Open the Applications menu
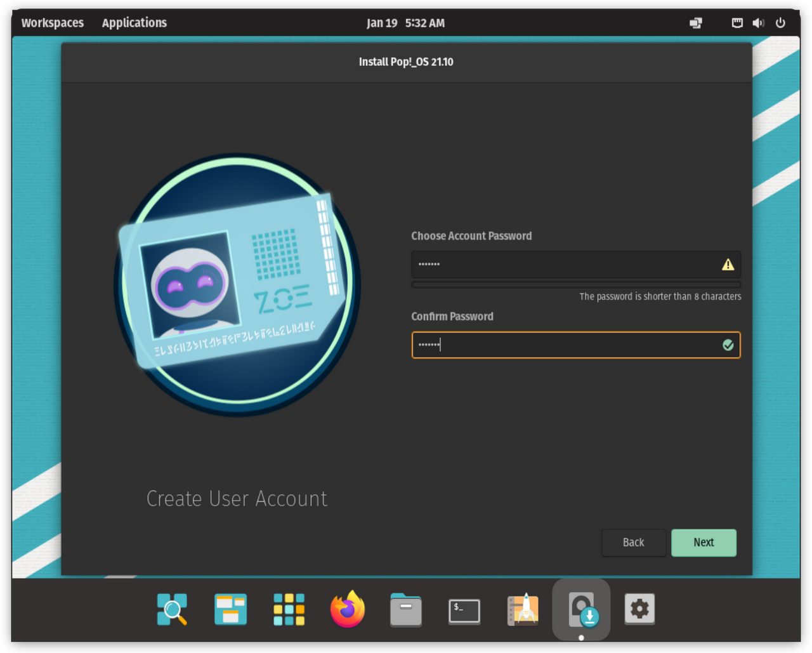 tap(134, 23)
